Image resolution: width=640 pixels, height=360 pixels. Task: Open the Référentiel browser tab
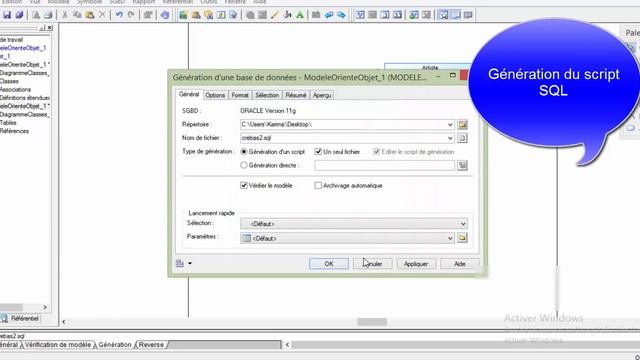coord(20,318)
